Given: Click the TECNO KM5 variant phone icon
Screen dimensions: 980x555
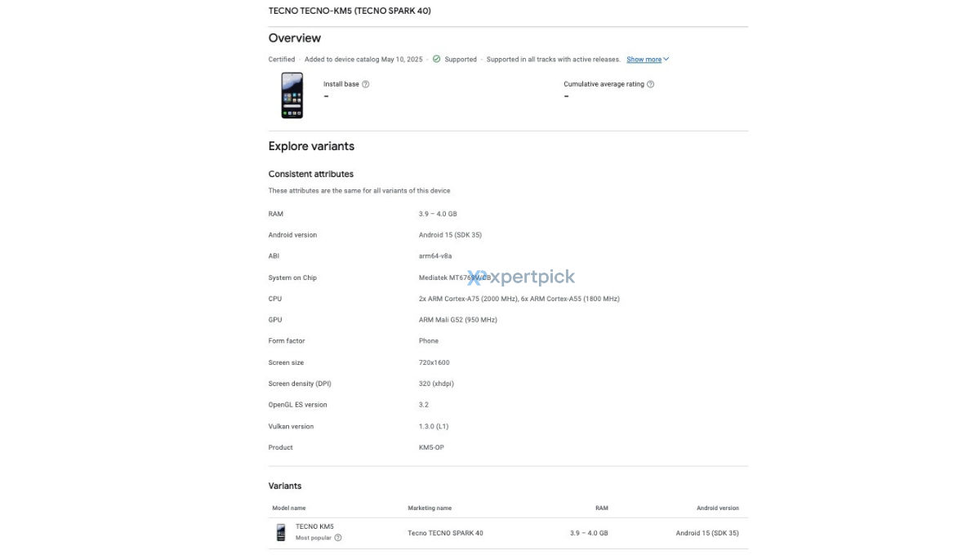Looking at the screenshot, I should pos(281,533).
